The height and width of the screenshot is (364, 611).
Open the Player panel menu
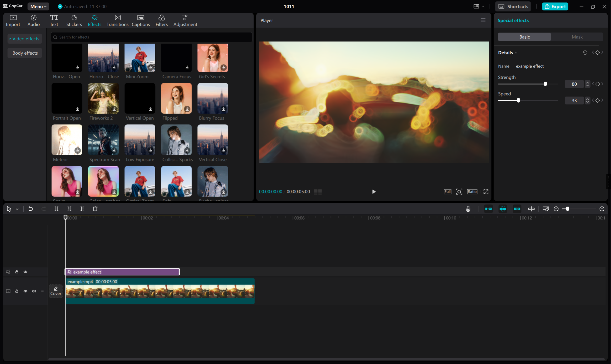[x=483, y=20]
